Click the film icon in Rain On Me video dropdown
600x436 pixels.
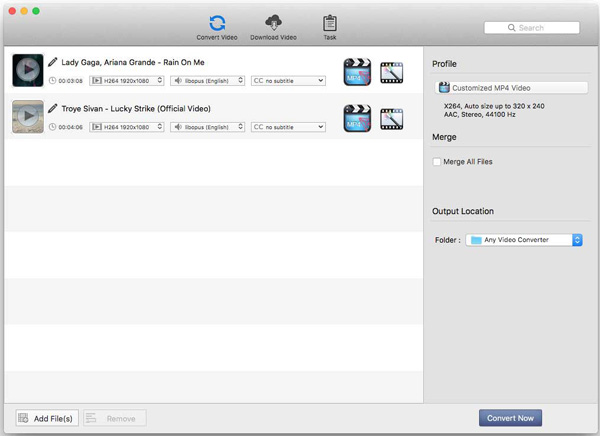pos(97,81)
